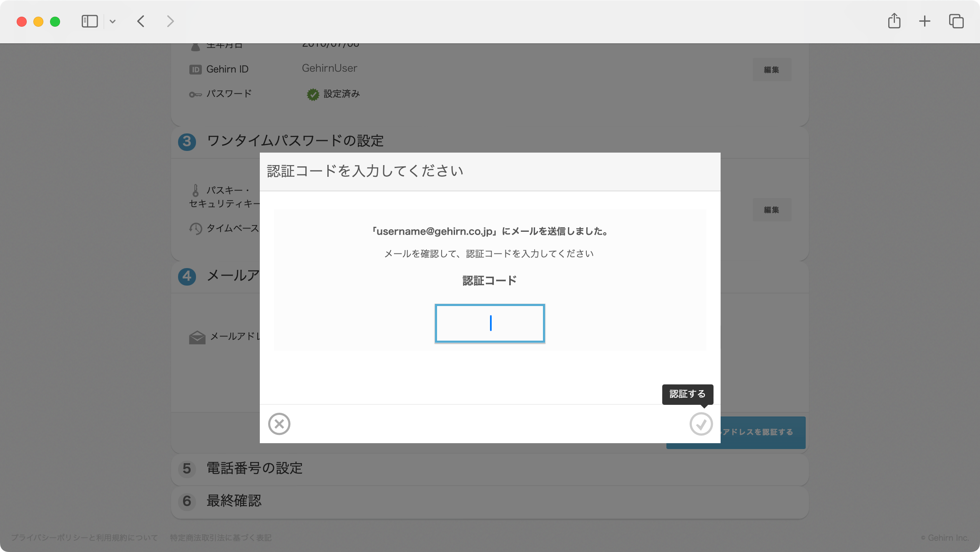Image resolution: width=980 pixels, height=552 pixels.
Task: Open a new tab with the plus icon
Action: point(924,21)
